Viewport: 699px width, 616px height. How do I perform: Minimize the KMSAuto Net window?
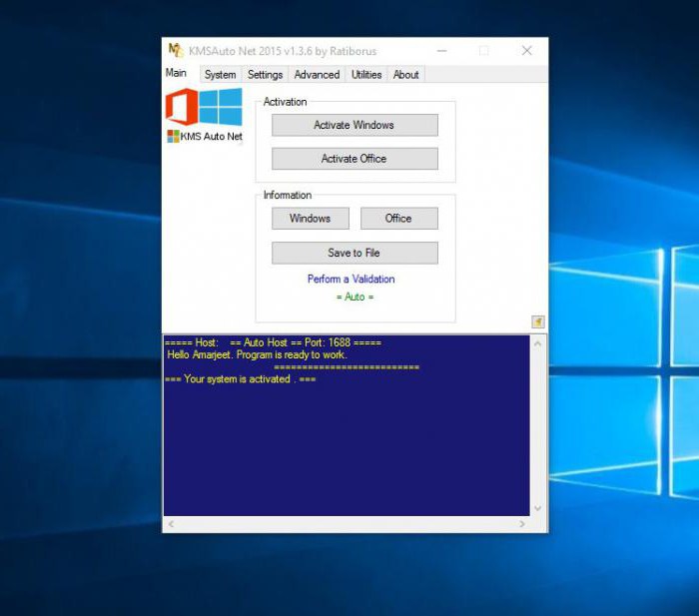[x=441, y=51]
